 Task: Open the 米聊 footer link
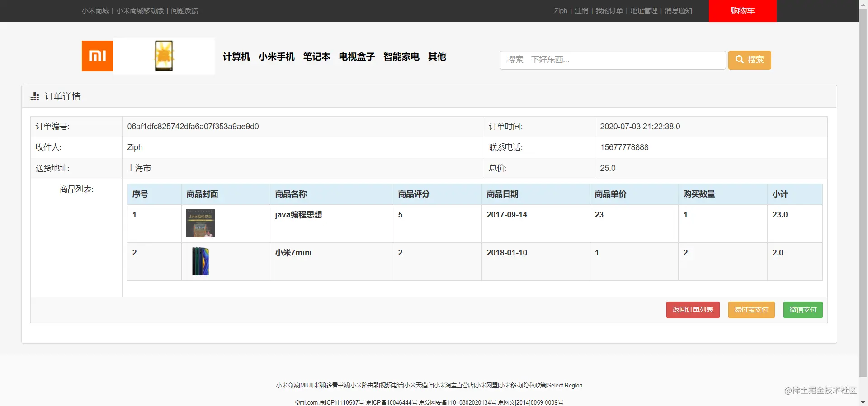click(319, 386)
